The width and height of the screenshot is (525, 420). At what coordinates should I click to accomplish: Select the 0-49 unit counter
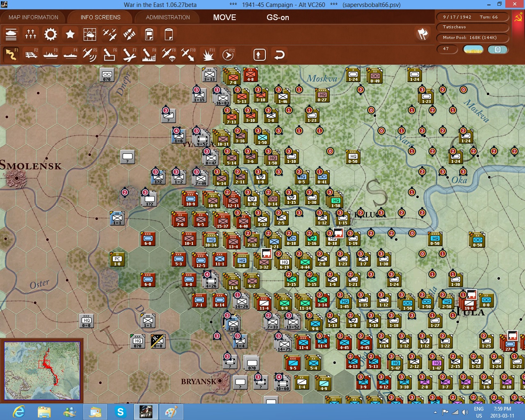(x=374, y=75)
